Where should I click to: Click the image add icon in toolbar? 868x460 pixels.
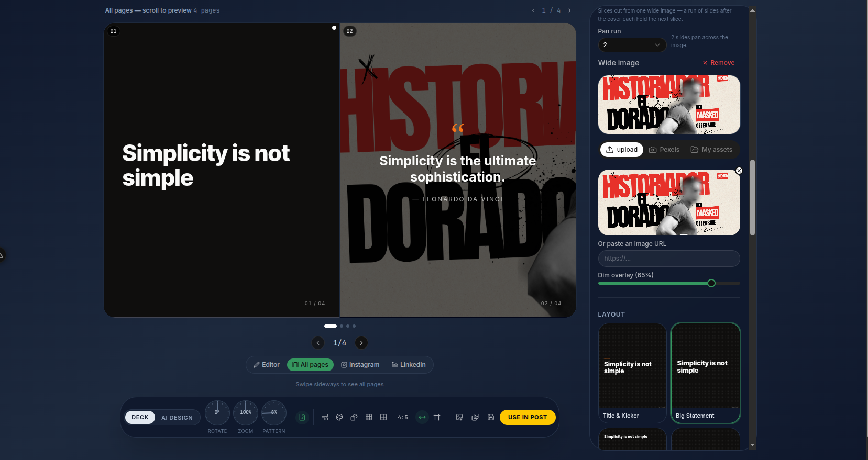[459, 417]
